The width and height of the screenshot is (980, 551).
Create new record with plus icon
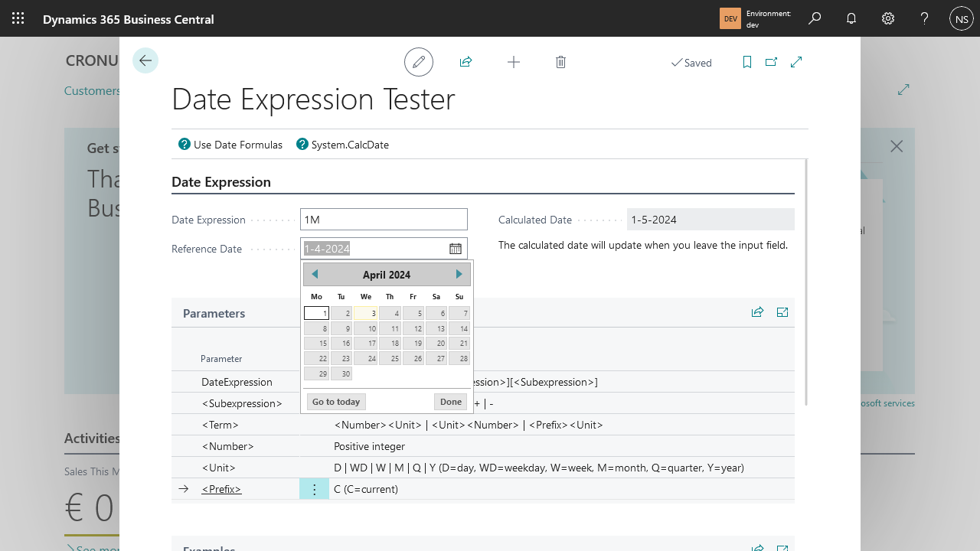click(514, 62)
